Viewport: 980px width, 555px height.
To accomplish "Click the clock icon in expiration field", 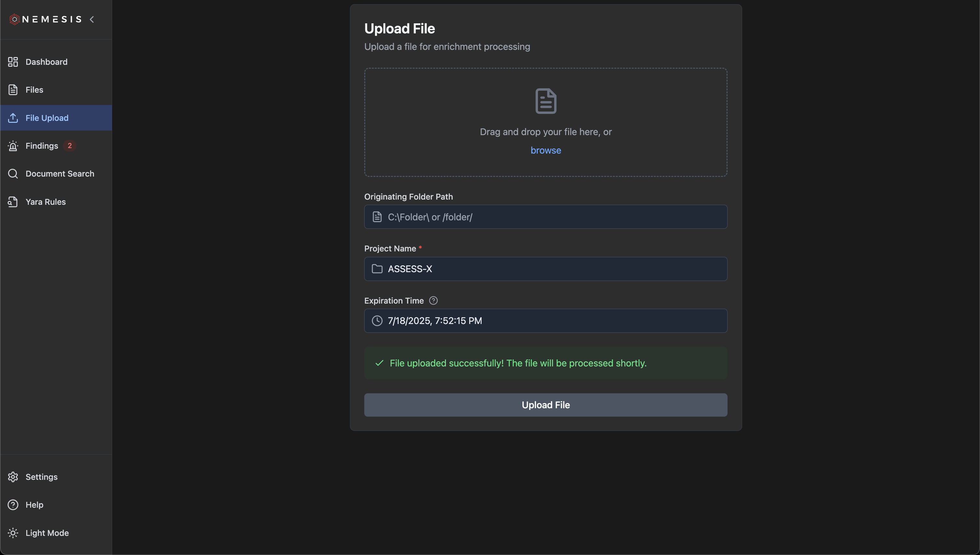I will coord(377,320).
